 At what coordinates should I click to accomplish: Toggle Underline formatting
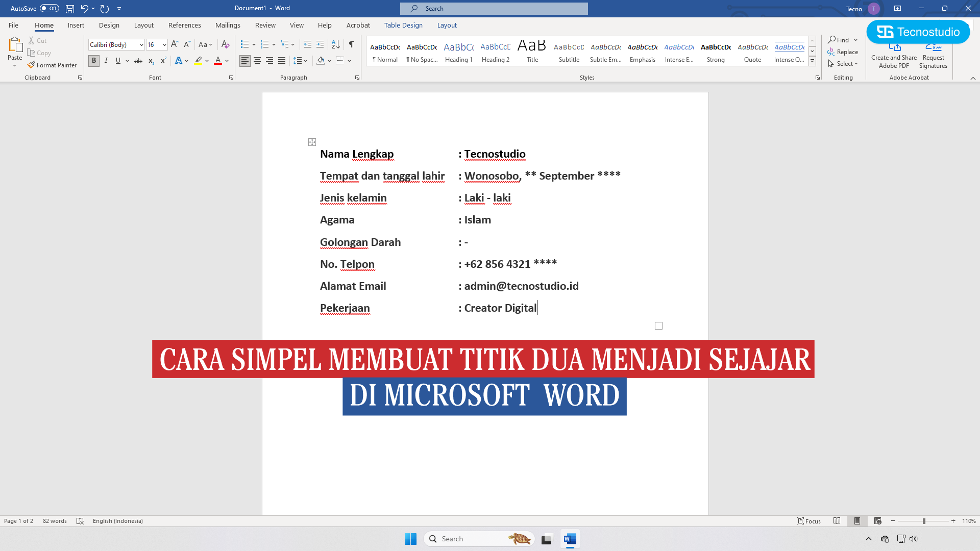point(118,61)
